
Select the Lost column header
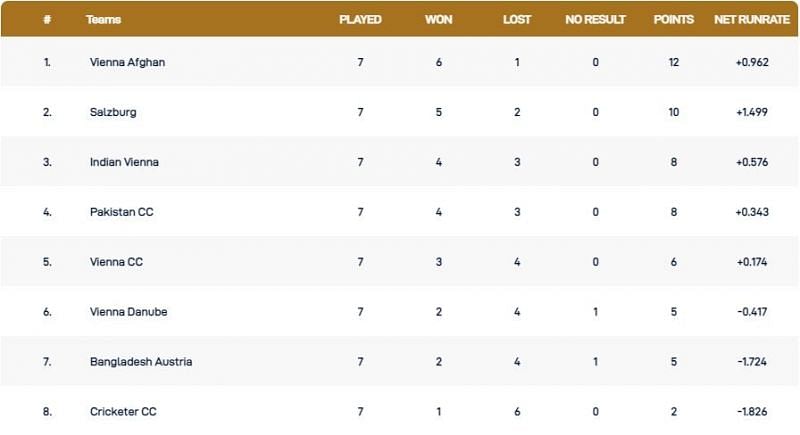(x=517, y=19)
